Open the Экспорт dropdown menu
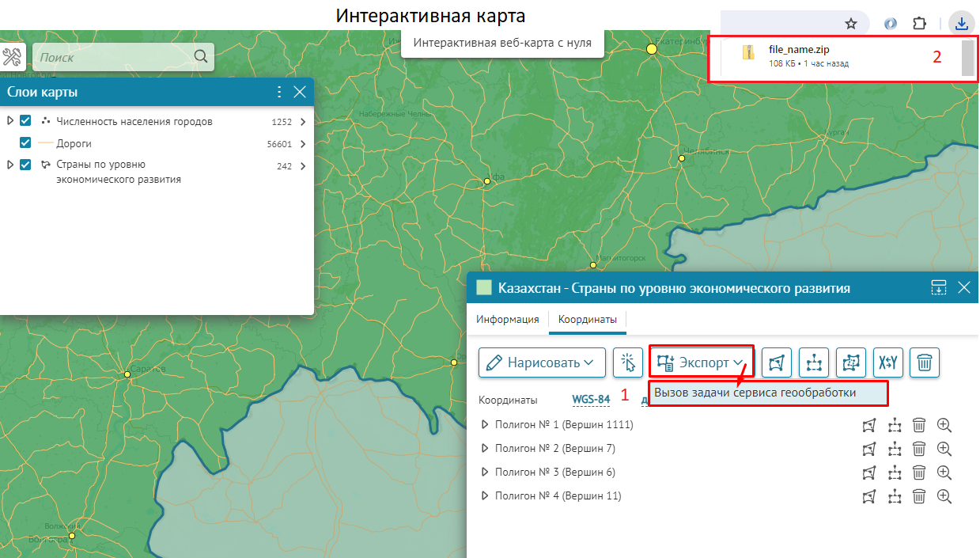This screenshot has width=980, height=558. 701,363
